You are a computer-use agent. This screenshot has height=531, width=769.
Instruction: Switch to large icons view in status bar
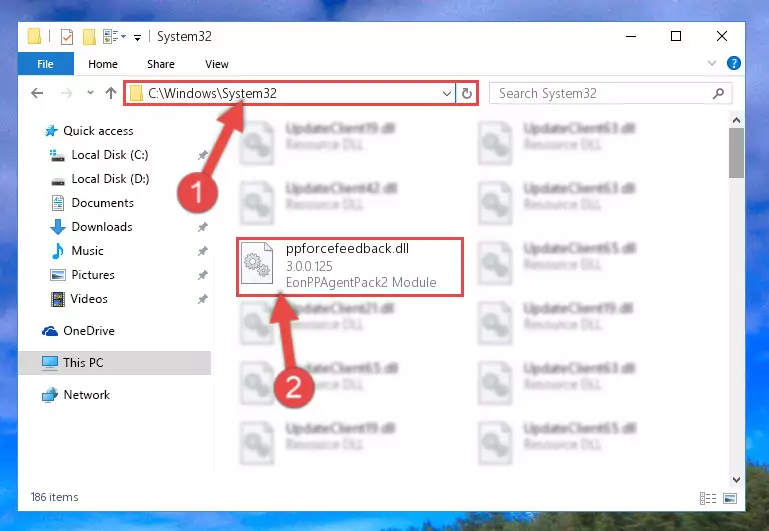click(x=730, y=499)
